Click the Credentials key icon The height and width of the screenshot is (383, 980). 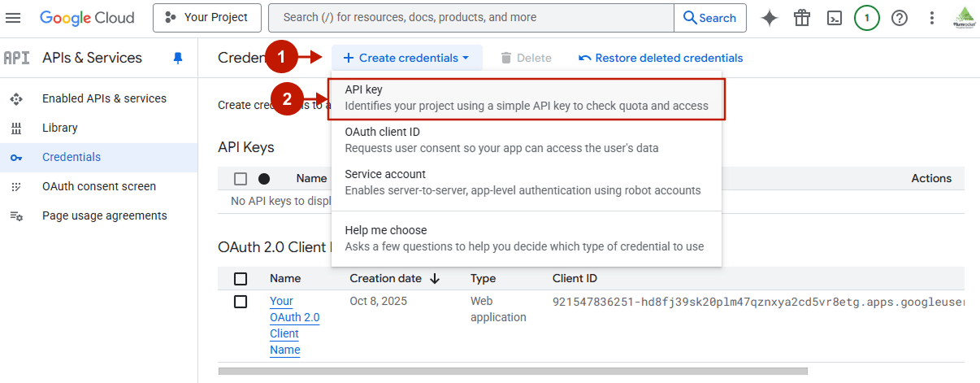click(x=16, y=158)
